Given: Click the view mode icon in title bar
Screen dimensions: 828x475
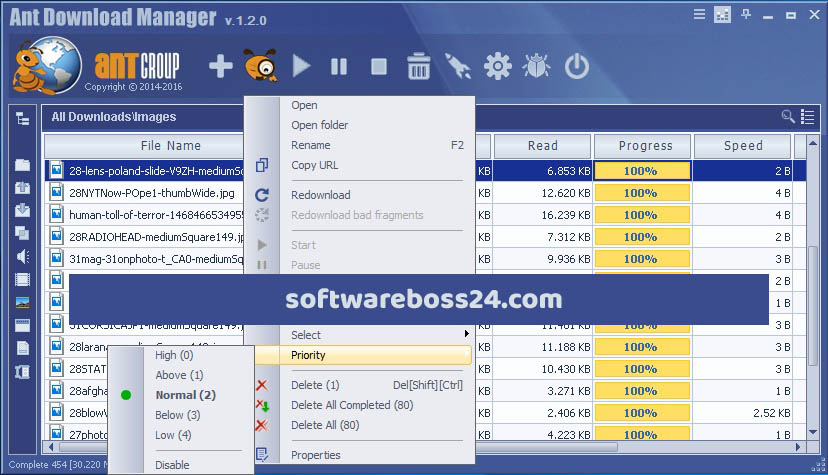Looking at the screenshot, I should (x=722, y=15).
